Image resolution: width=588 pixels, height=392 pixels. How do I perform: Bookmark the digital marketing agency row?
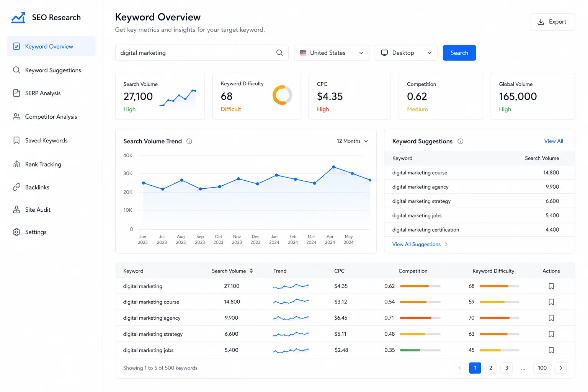pyautogui.click(x=551, y=318)
